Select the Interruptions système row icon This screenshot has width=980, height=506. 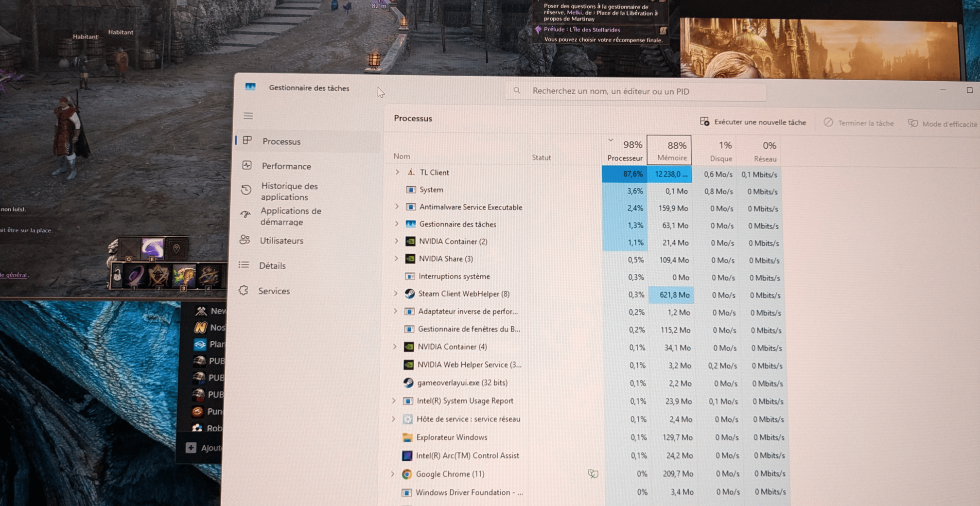click(410, 276)
